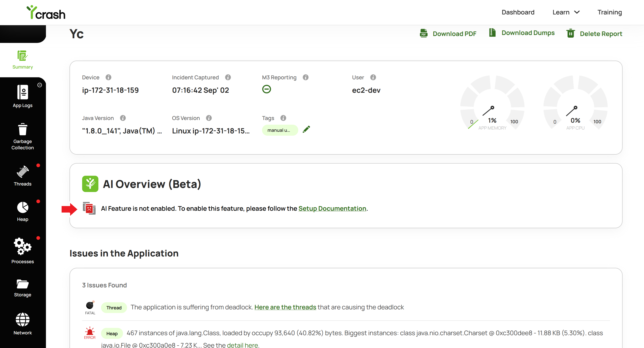The image size is (644, 348).
Task: Click info icon next to Incident Captured
Action: (228, 77)
